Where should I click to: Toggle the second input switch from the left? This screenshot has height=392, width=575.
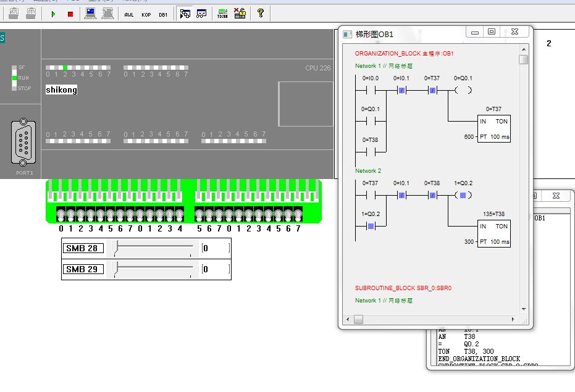pos(70,214)
